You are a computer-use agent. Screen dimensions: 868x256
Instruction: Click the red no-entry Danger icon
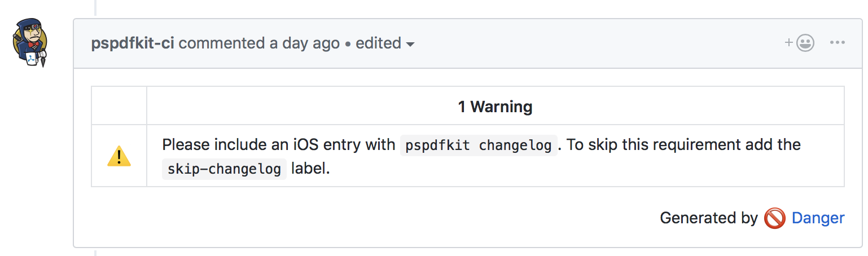774,218
